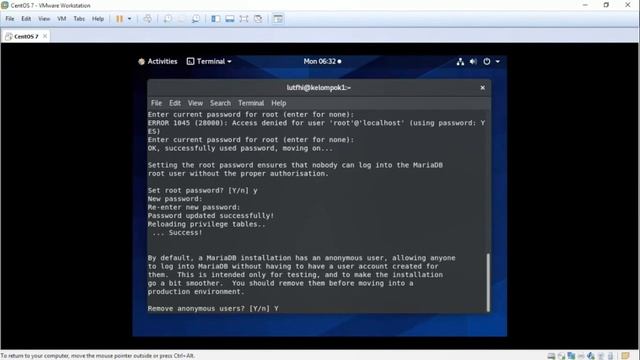Toggle the thumbnail bar icon
Image resolution: width=640 pixels, height=360 pixels.
(x=230, y=19)
